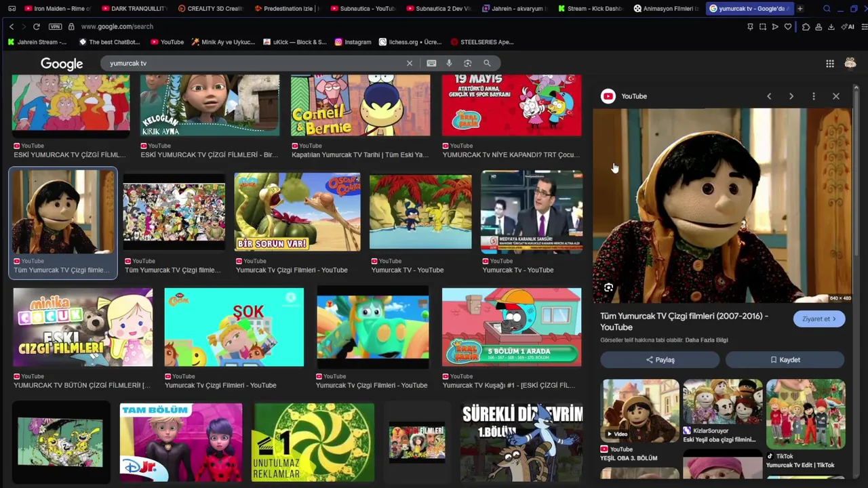Open preview title Tüm Yumurcak TV Çizgi filmleri
868x488 pixels.
tap(684, 321)
